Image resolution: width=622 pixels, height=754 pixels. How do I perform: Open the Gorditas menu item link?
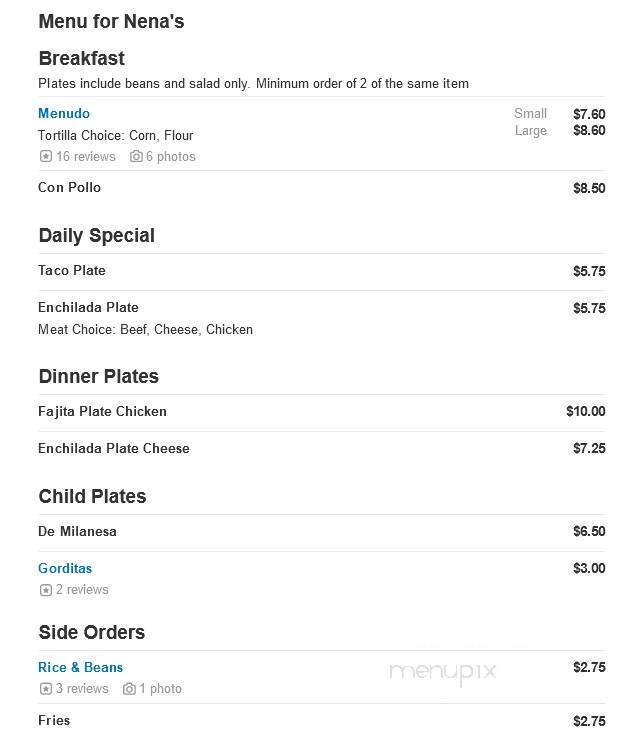pos(65,568)
